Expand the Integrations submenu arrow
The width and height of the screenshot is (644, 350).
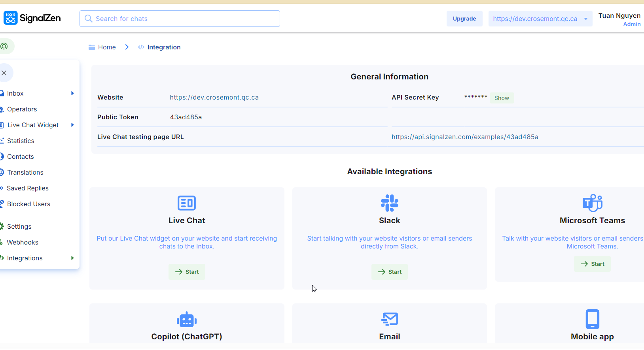[x=72, y=258]
